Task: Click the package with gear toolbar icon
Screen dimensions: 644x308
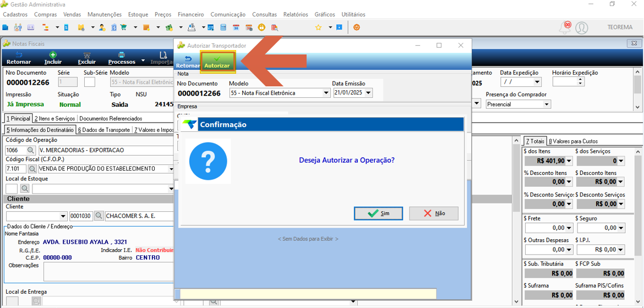Action: 81,28
